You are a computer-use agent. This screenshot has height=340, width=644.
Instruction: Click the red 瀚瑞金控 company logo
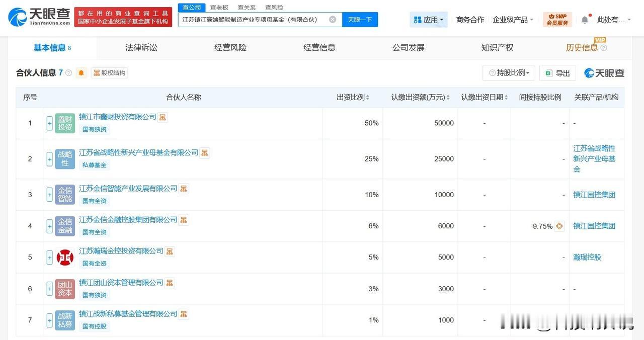pos(65,257)
